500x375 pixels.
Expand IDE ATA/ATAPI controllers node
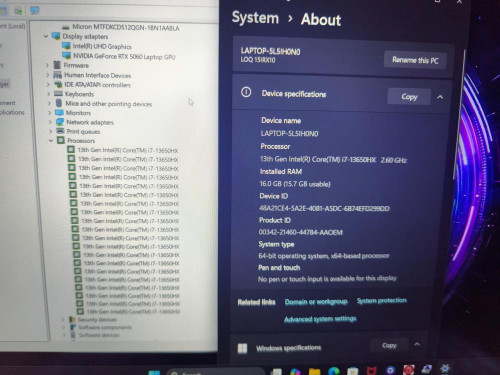tap(49, 85)
